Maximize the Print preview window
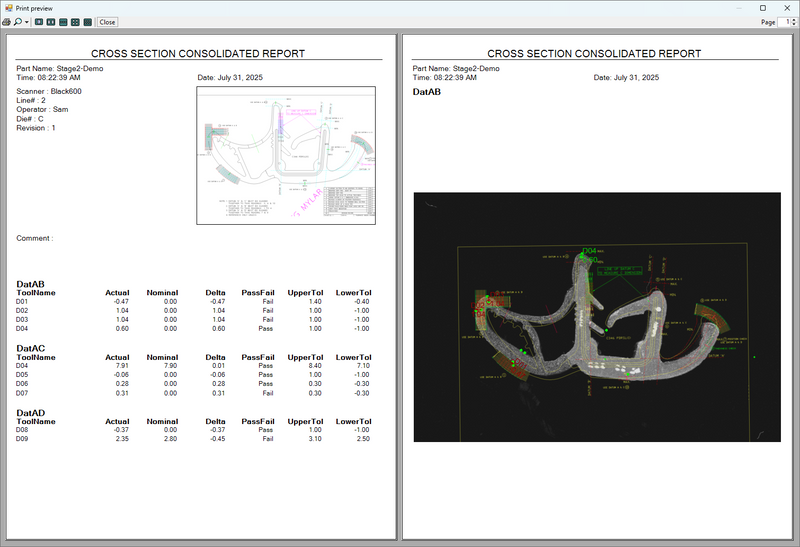The image size is (800, 547). click(763, 7)
